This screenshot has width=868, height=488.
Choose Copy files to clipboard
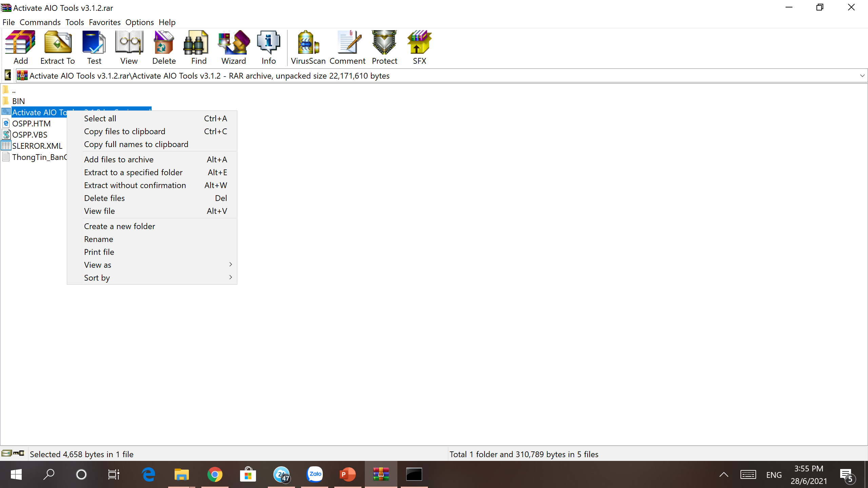coord(152,131)
